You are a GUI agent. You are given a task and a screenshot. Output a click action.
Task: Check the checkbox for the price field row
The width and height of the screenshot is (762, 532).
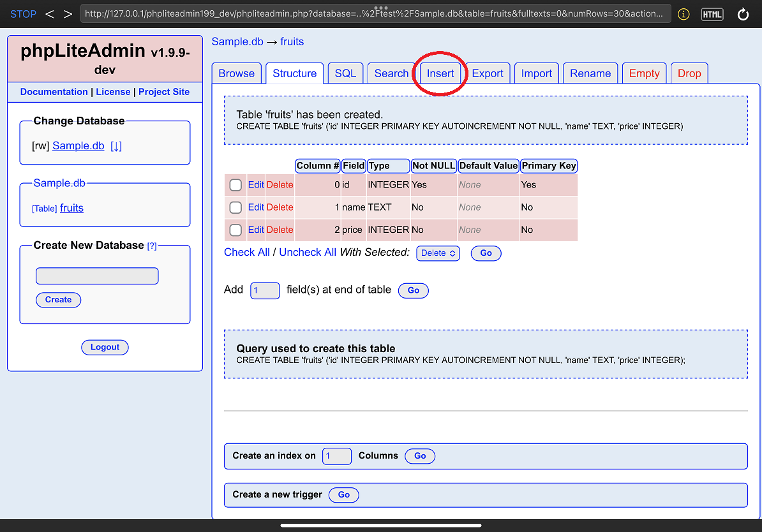pyautogui.click(x=235, y=230)
